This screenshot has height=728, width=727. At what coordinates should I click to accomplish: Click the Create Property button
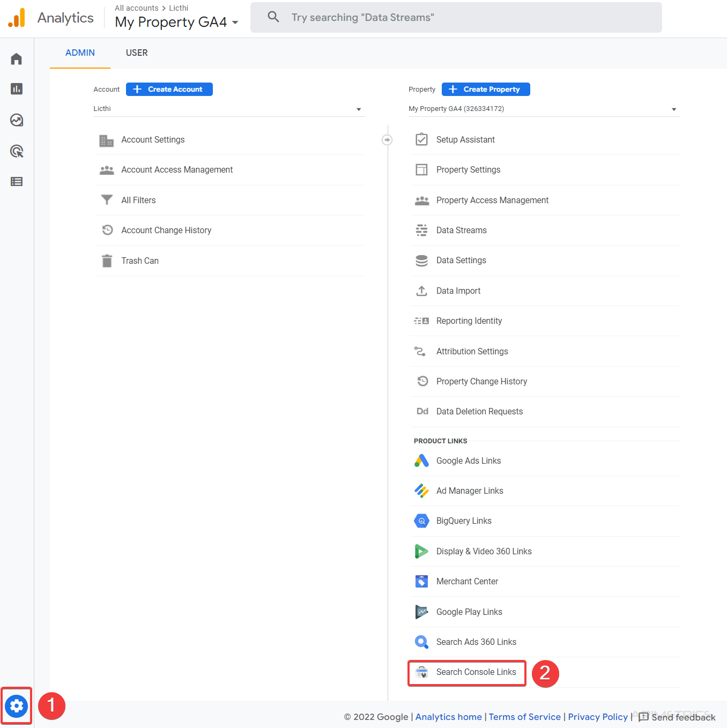[486, 90]
